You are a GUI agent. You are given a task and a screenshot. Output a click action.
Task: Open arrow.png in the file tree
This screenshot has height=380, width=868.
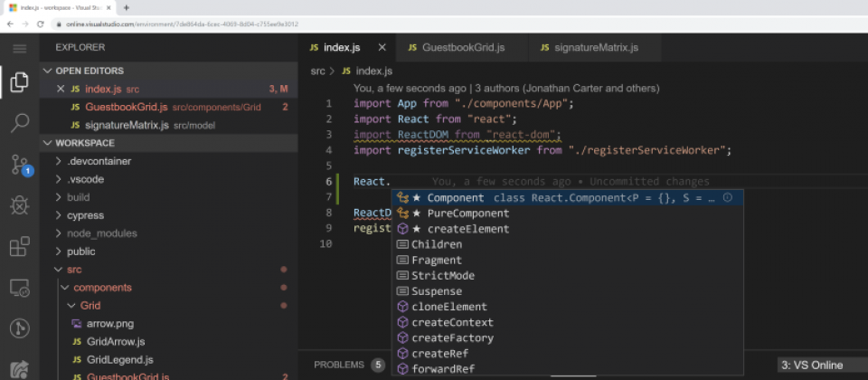click(169, 324)
